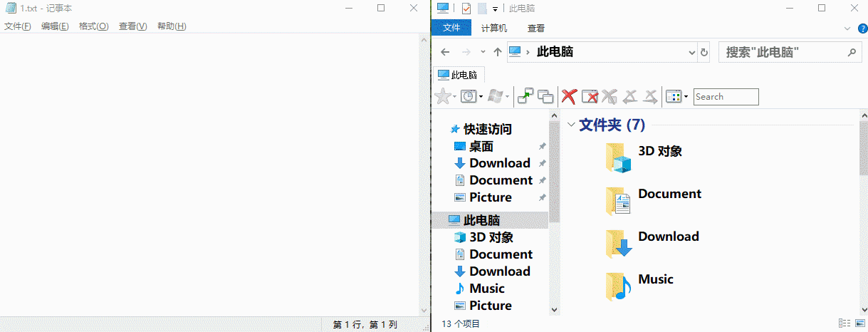Open the 查看 ribbon tab in Explorer
Viewport: 868px width, 332px height.
536,28
